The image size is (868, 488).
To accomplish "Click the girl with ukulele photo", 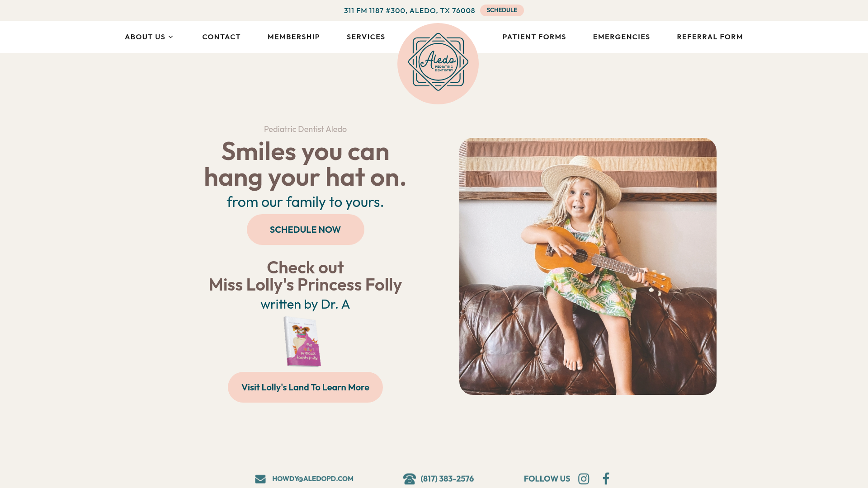I will tap(588, 266).
